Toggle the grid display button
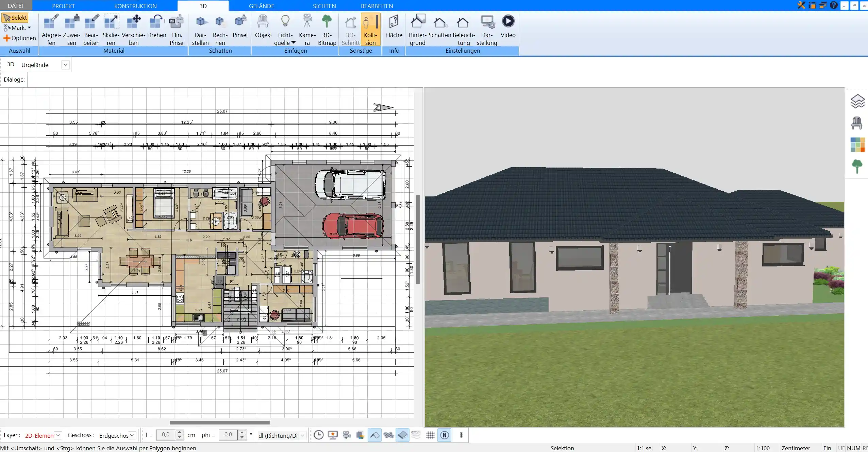The image size is (868, 452). 430,435
